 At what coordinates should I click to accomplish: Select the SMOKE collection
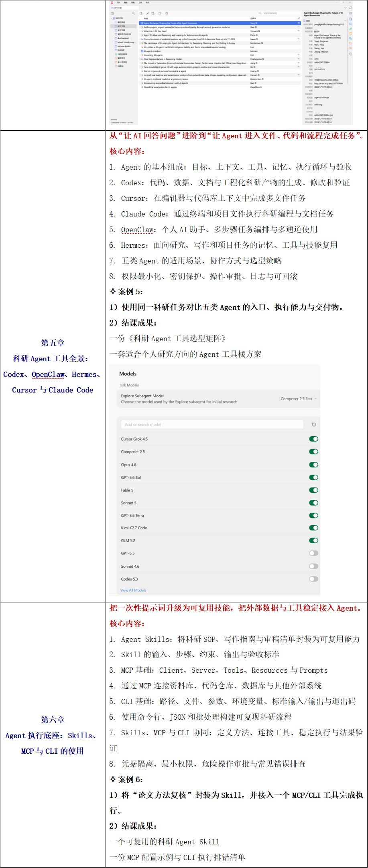pos(121,50)
